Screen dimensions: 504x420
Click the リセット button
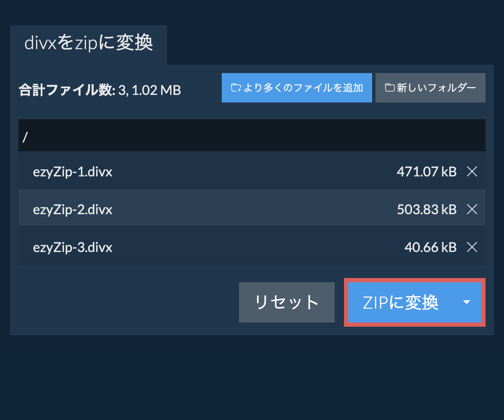point(286,302)
